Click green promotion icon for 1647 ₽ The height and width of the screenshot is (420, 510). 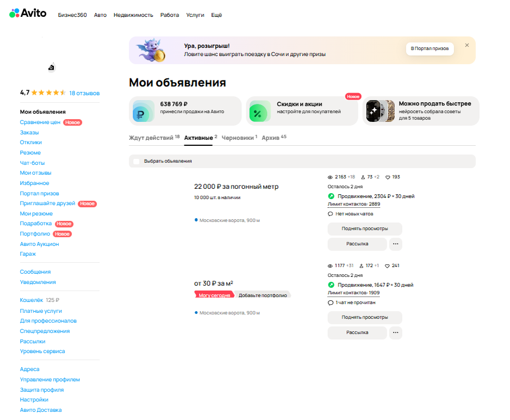pyautogui.click(x=331, y=285)
